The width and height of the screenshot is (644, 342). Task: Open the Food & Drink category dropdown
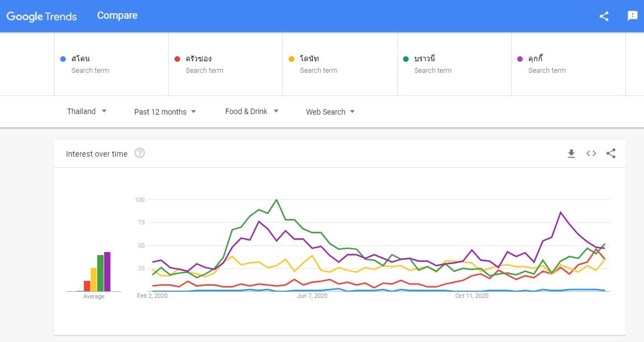252,111
